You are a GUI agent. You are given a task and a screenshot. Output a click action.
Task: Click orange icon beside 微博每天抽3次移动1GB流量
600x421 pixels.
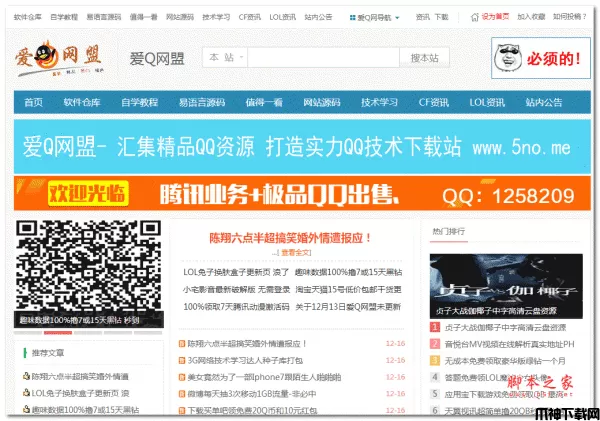(x=182, y=394)
